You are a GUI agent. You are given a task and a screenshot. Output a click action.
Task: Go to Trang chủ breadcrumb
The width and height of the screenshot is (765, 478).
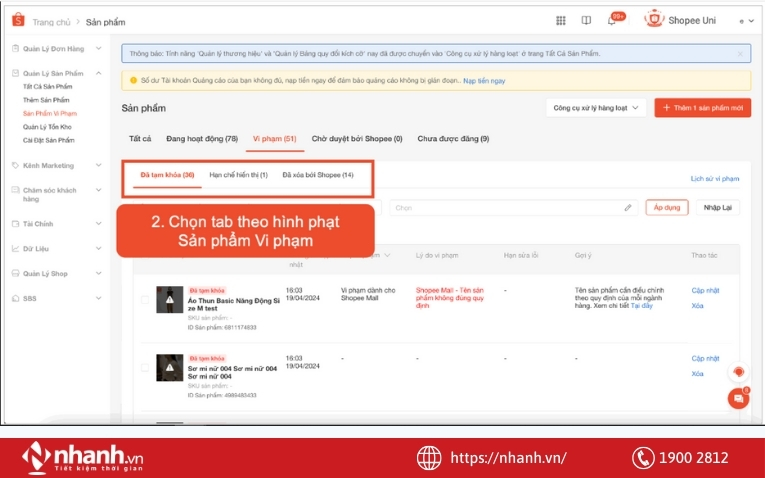tap(51, 22)
